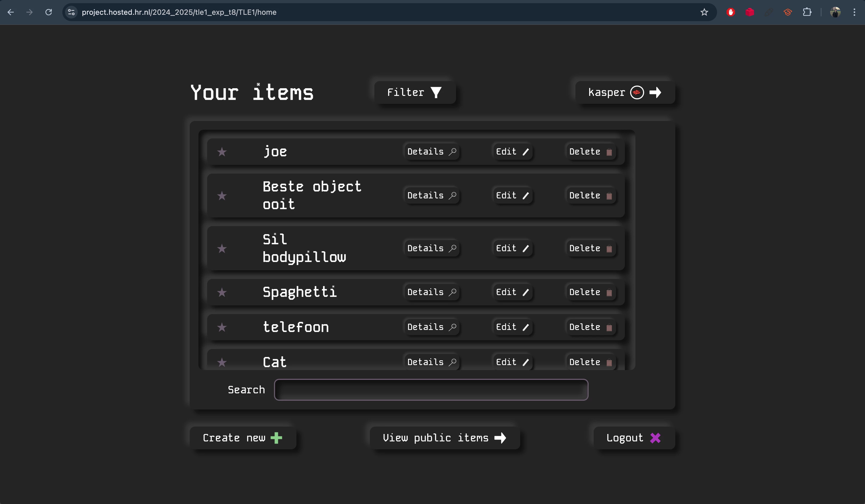Image resolution: width=865 pixels, height=504 pixels.
Task: Open the Chrome profile menu
Action: [x=835, y=12]
